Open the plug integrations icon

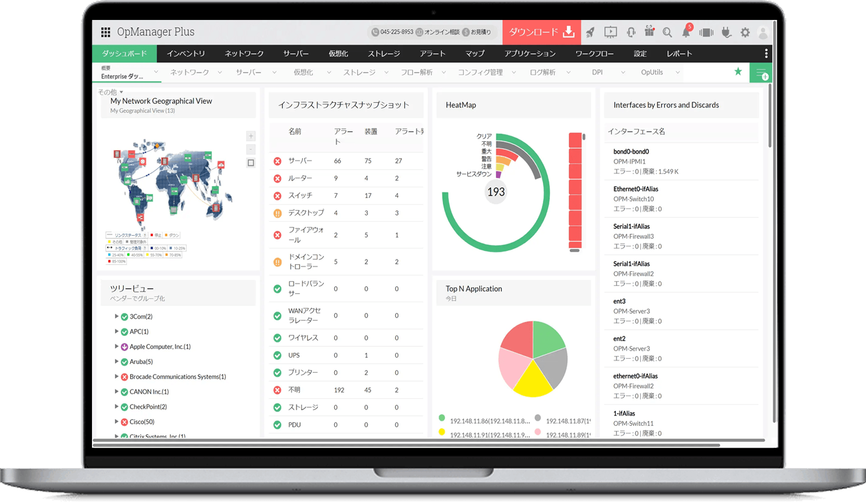point(726,33)
